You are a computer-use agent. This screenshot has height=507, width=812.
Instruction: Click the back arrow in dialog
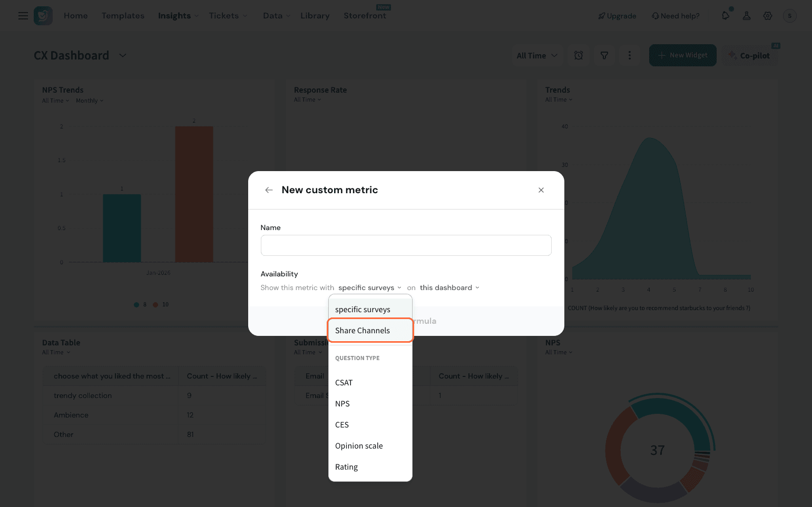[269, 190]
